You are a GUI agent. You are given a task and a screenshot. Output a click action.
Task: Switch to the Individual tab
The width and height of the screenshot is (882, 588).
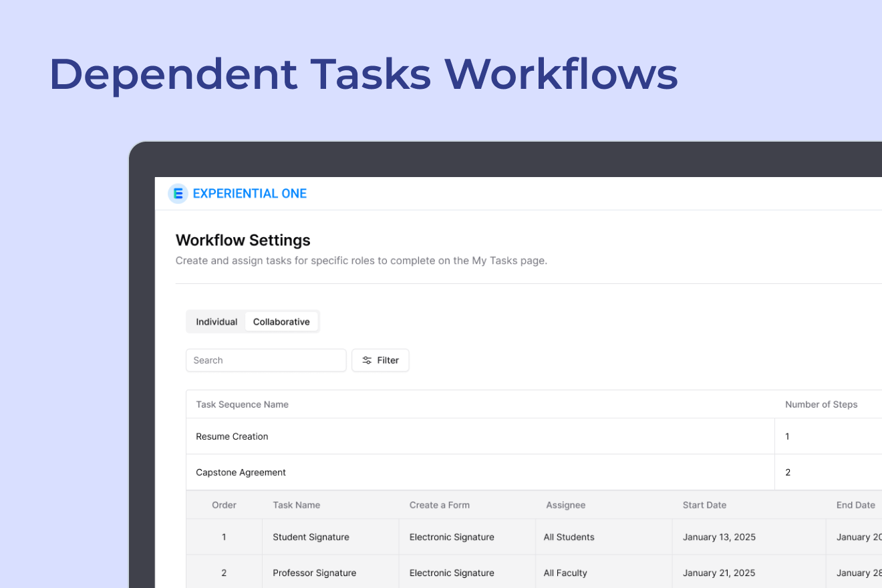click(x=216, y=322)
